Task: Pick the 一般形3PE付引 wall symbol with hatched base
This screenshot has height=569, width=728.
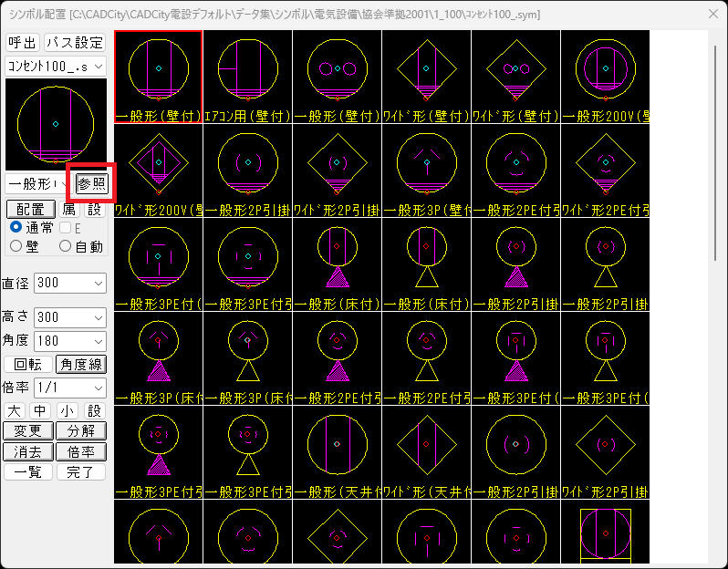Action: tap(247, 264)
